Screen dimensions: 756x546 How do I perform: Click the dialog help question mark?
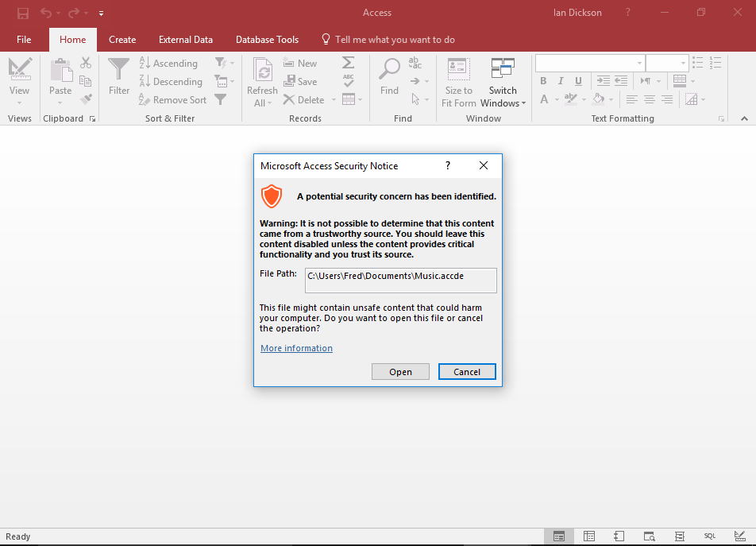click(x=448, y=166)
